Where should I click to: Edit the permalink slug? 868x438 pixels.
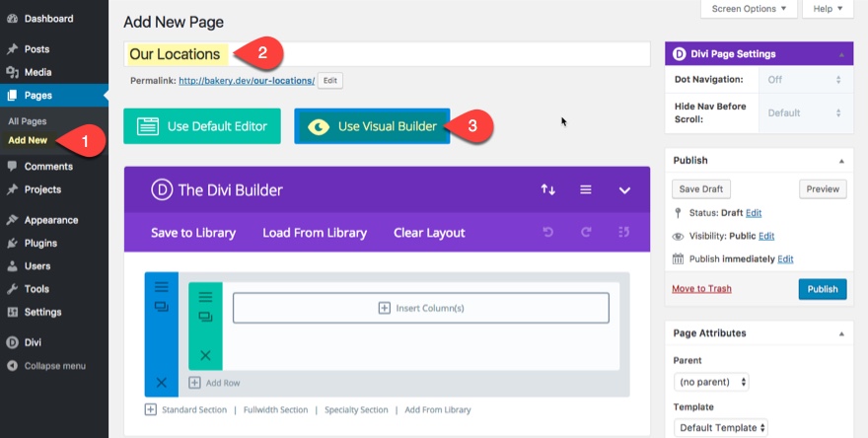coord(329,80)
